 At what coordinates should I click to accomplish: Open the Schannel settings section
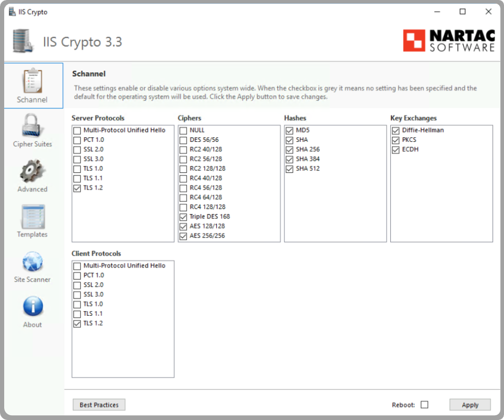pyautogui.click(x=32, y=85)
